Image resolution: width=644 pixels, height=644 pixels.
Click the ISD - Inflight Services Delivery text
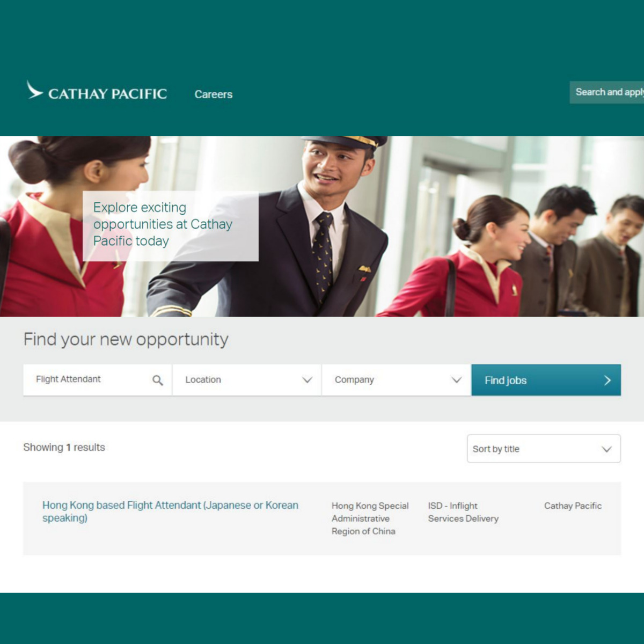[x=463, y=512]
